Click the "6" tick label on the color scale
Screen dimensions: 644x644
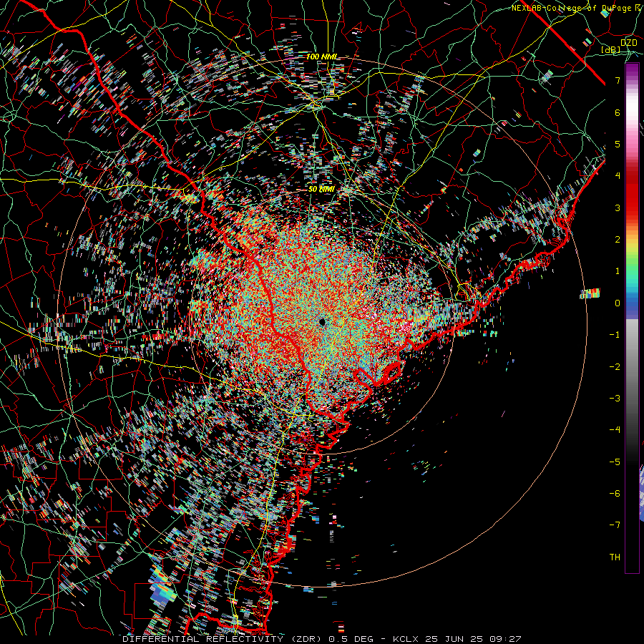click(x=618, y=112)
